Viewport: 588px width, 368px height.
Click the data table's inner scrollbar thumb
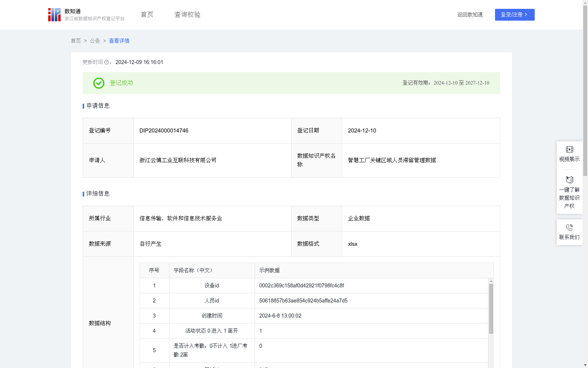coord(491,308)
